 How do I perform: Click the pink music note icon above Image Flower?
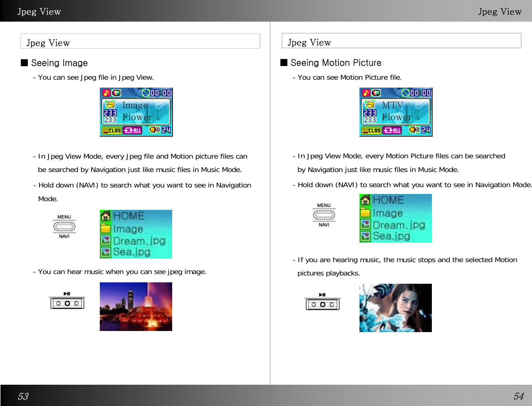pyautogui.click(x=106, y=93)
